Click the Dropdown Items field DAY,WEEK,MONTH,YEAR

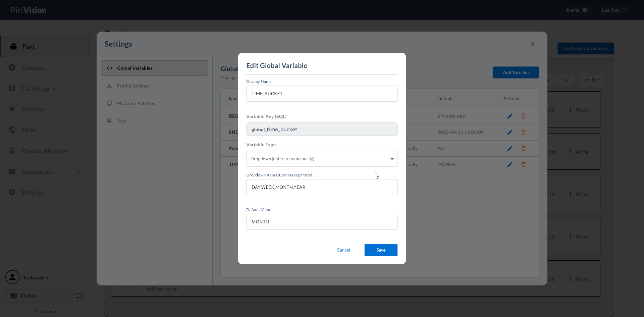pos(322,187)
